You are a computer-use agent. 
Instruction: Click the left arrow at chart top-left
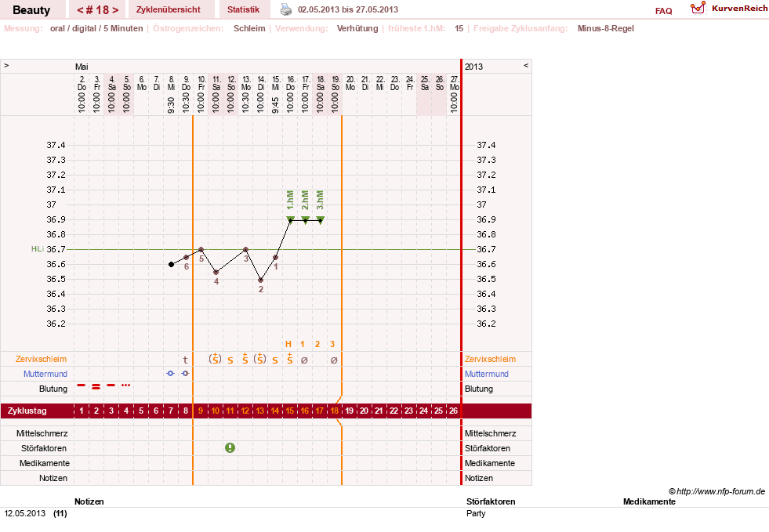6,65
